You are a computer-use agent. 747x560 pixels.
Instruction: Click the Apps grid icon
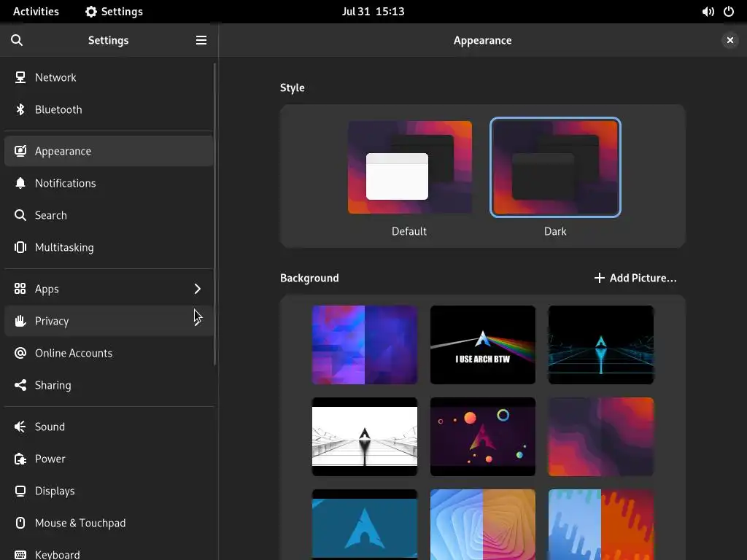pyautogui.click(x=20, y=289)
